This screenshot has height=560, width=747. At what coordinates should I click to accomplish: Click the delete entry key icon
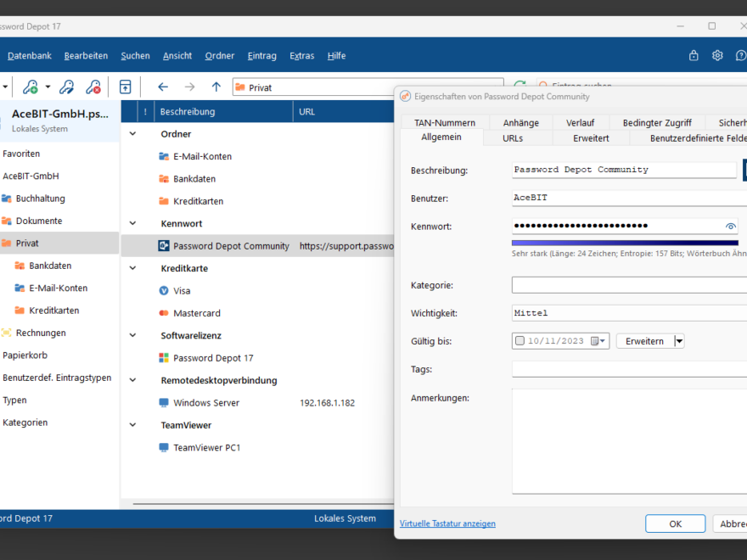pyautogui.click(x=93, y=87)
